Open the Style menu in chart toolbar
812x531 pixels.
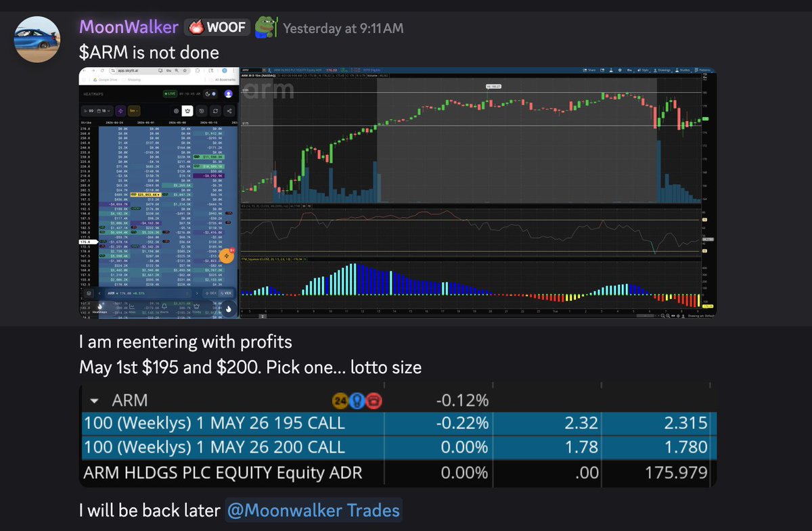click(x=644, y=70)
